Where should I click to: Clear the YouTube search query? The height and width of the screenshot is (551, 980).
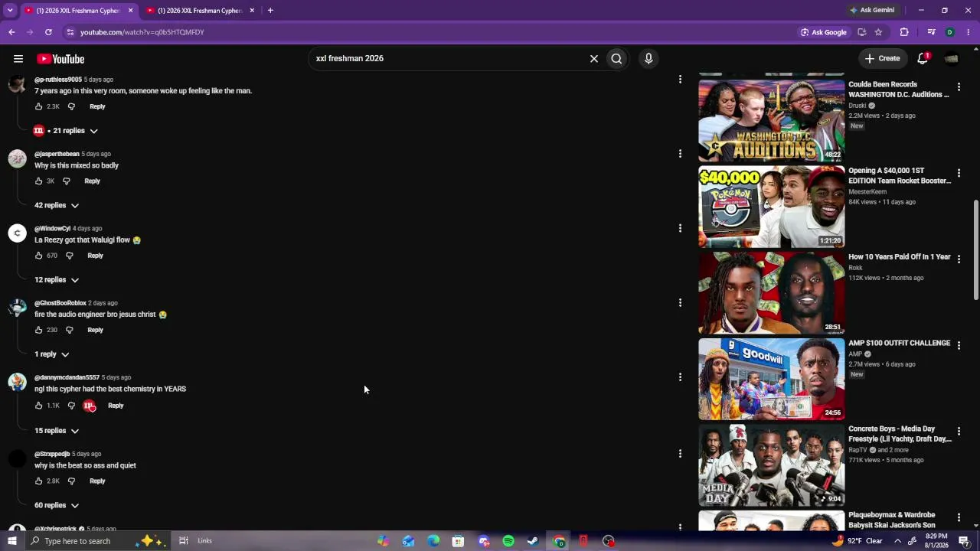[593, 58]
